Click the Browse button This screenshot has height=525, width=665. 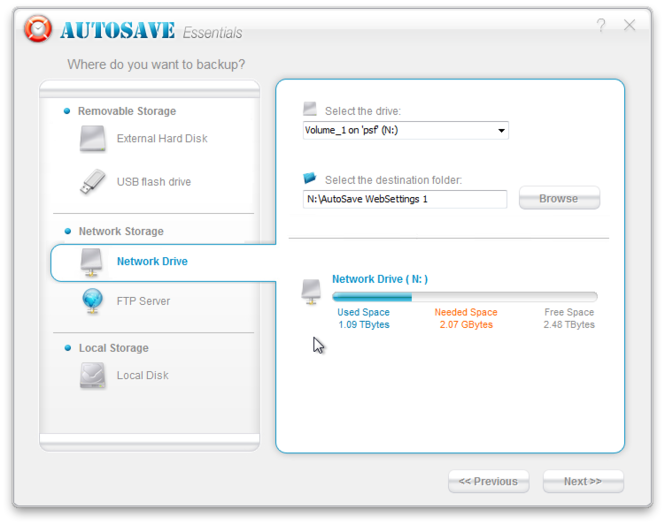click(x=559, y=198)
